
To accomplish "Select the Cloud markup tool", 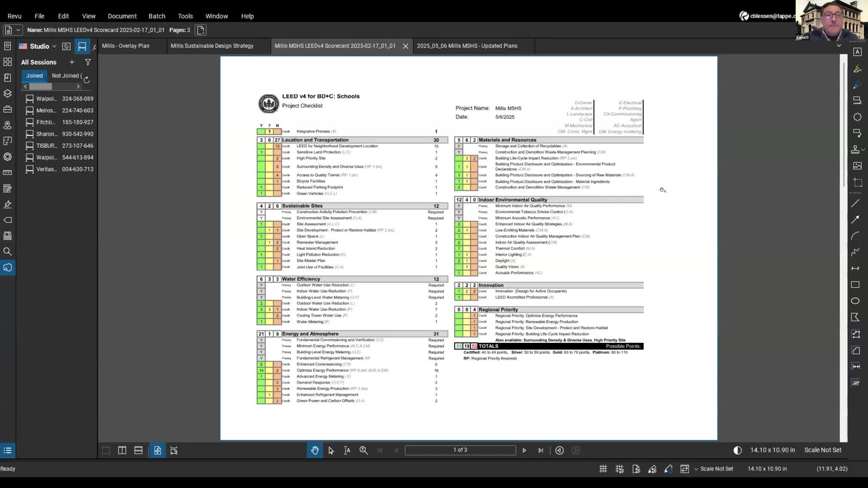I will [857, 117].
